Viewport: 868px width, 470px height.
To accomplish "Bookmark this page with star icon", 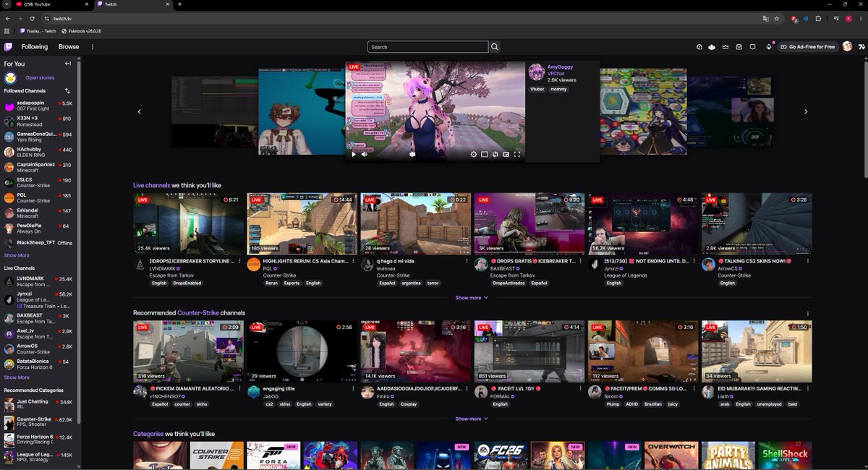I will pyautogui.click(x=776, y=18).
